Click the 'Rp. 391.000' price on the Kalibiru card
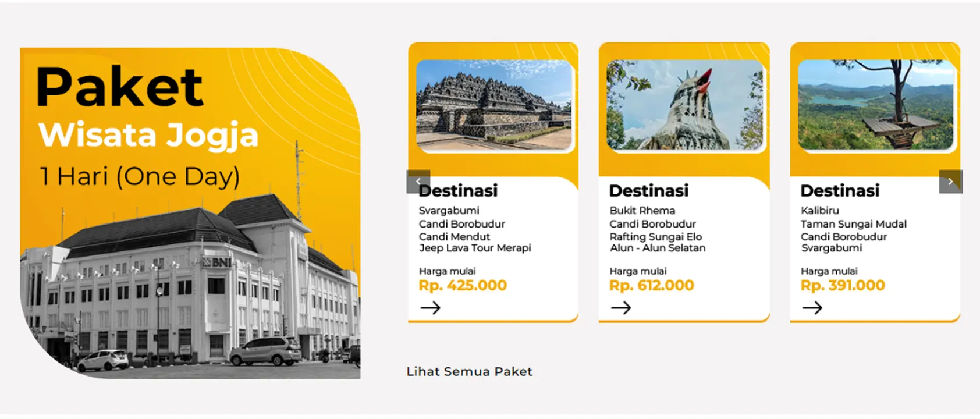 coord(842,285)
